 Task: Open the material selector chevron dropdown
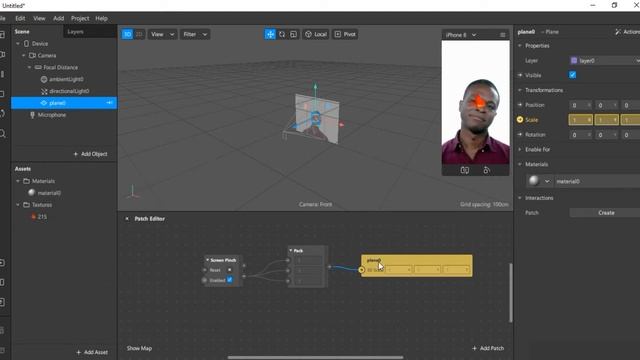(547, 181)
